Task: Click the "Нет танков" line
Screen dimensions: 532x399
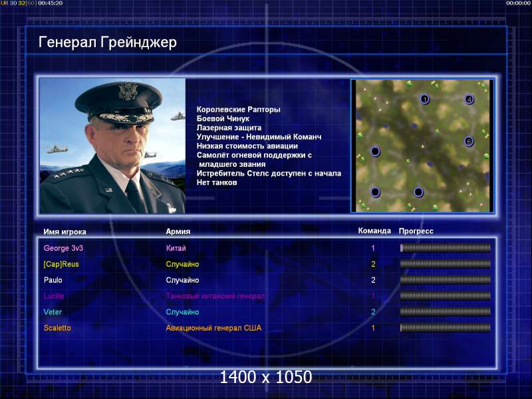Action: click(217, 182)
